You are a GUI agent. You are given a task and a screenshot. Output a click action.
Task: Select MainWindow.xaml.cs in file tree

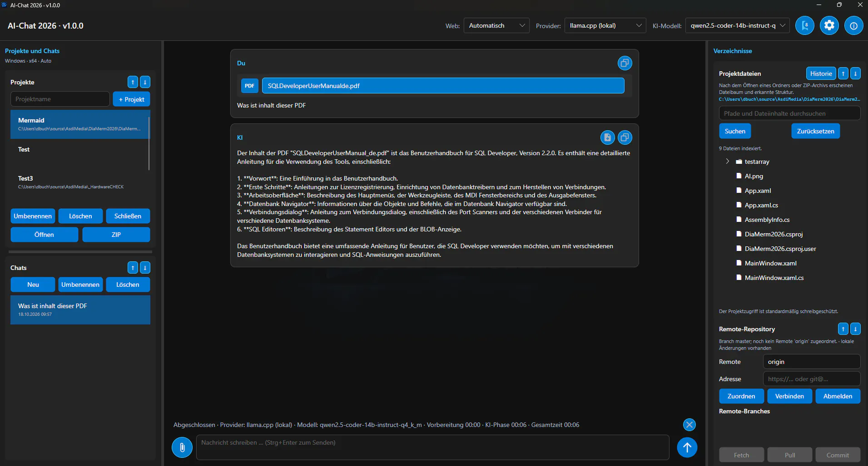point(774,278)
